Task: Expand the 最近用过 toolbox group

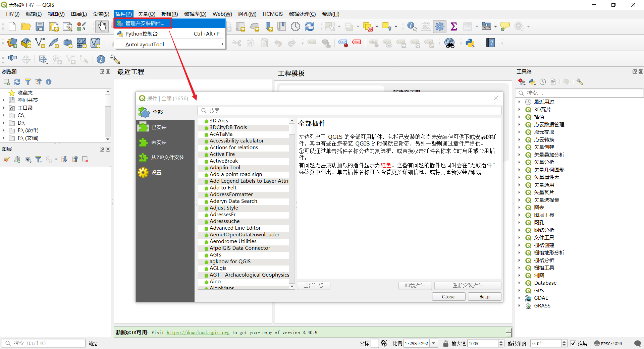Action: click(519, 102)
